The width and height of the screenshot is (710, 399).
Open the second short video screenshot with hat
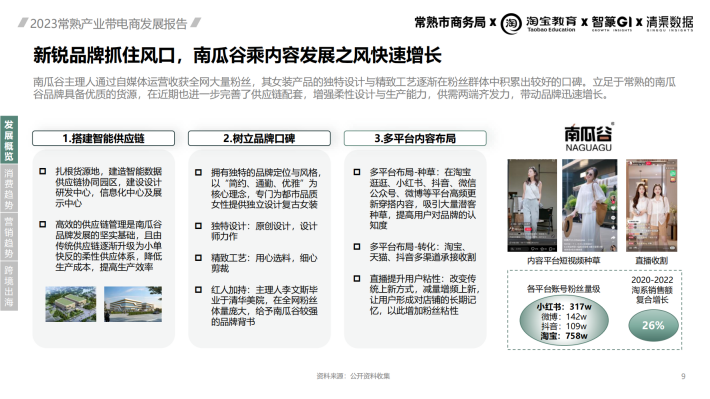(590, 205)
